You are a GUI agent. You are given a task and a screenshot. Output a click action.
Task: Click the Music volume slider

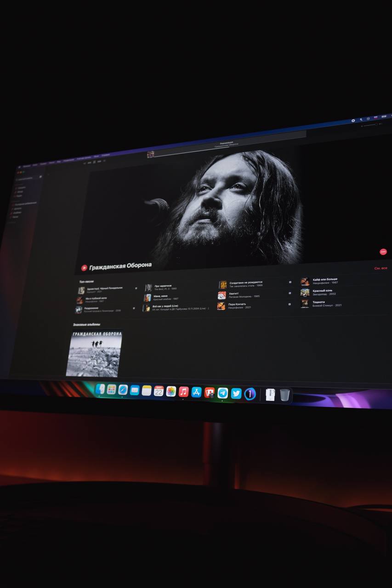point(370,125)
